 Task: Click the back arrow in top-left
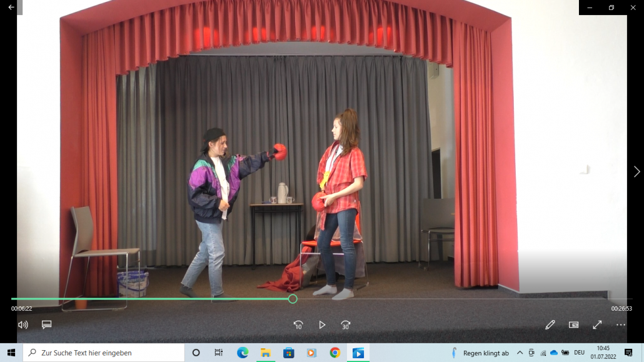click(x=11, y=8)
